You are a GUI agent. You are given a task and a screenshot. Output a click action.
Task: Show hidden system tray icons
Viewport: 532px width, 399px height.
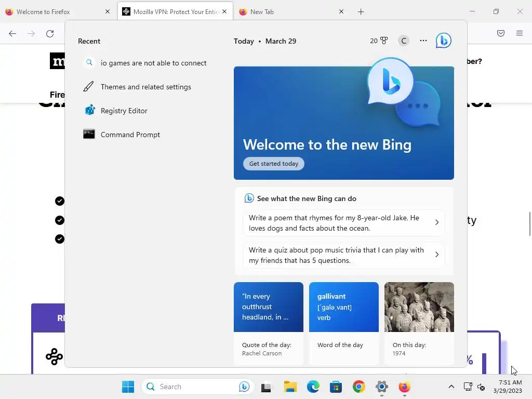[451, 387]
